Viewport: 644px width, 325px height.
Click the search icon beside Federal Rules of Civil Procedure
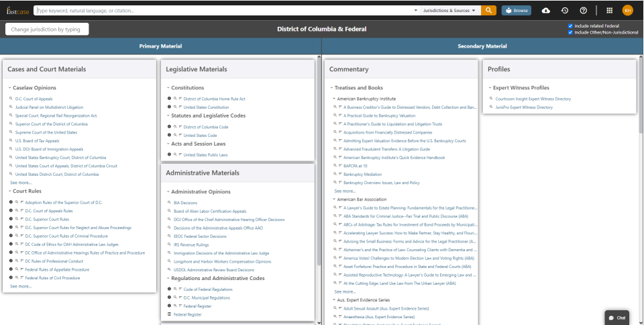click(17, 278)
